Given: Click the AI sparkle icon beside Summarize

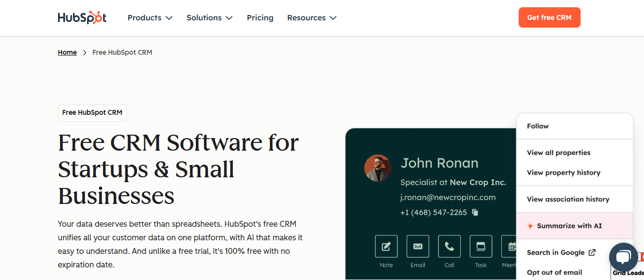Looking at the screenshot, I should pyautogui.click(x=530, y=226).
